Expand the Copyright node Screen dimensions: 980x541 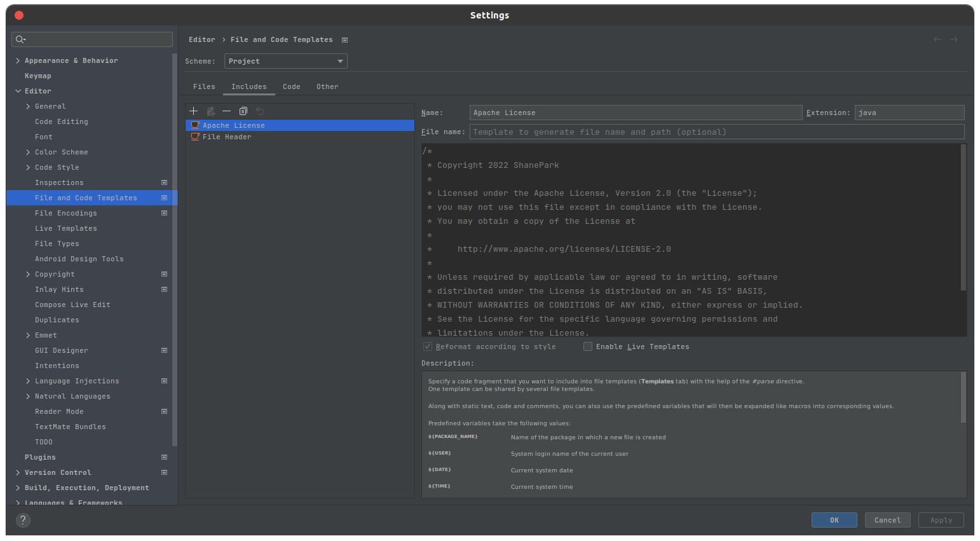point(28,274)
